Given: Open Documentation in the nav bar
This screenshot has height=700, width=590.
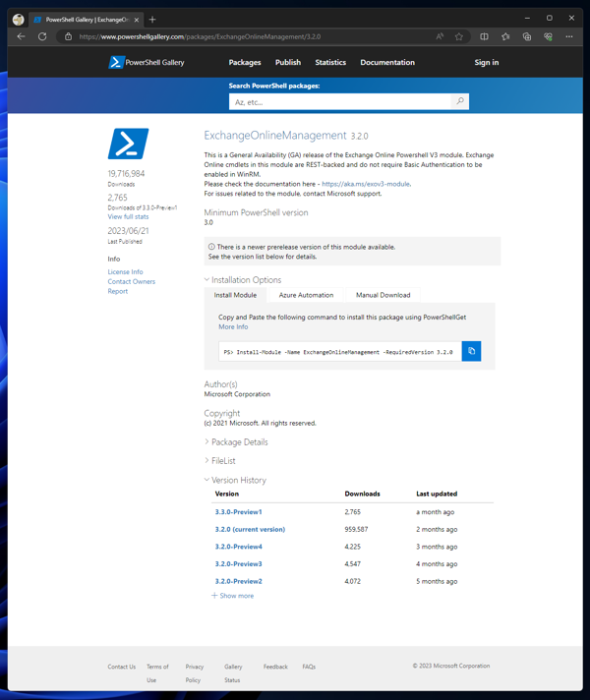Looking at the screenshot, I should pyautogui.click(x=387, y=63).
